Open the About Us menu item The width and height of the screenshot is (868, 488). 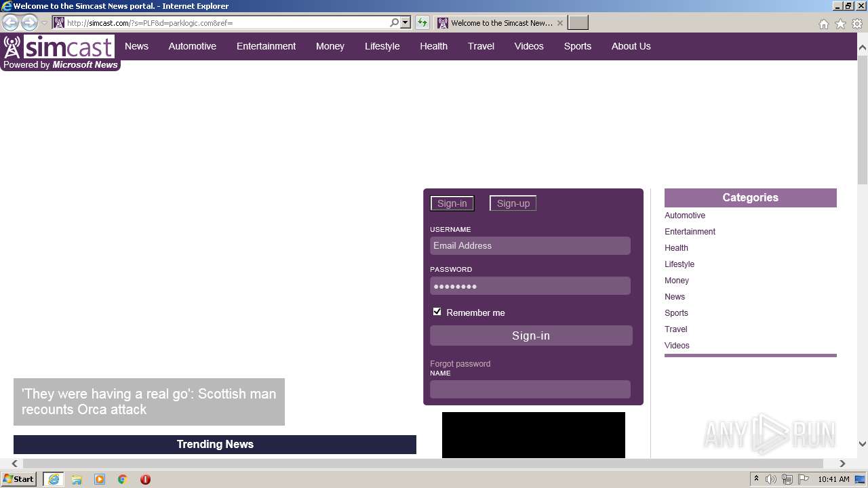(x=631, y=46)
